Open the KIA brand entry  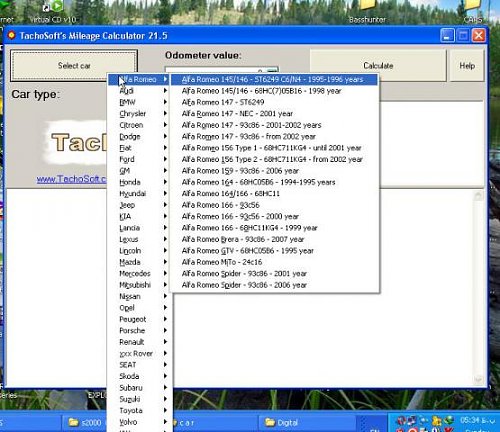click(x=140, y=216)
